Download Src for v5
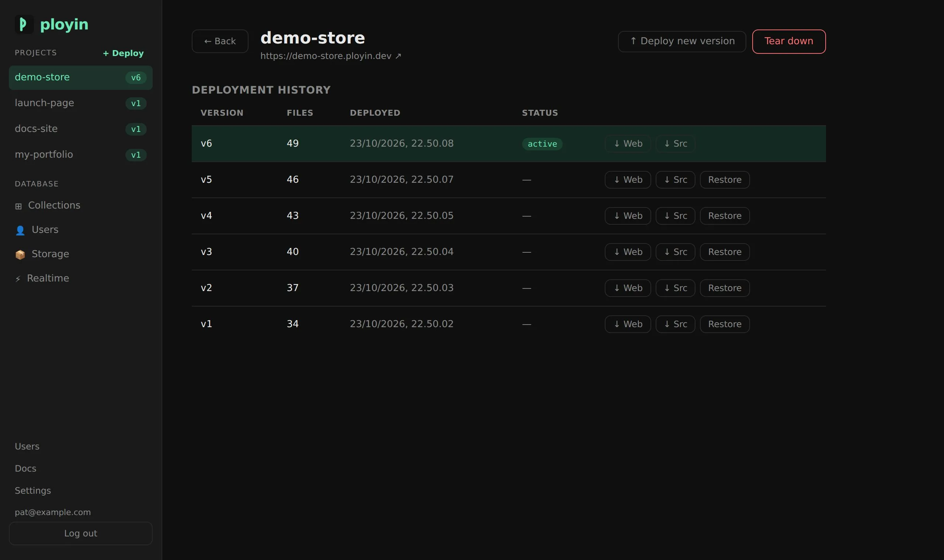This screenshot has width=944, height=560. 675,180
